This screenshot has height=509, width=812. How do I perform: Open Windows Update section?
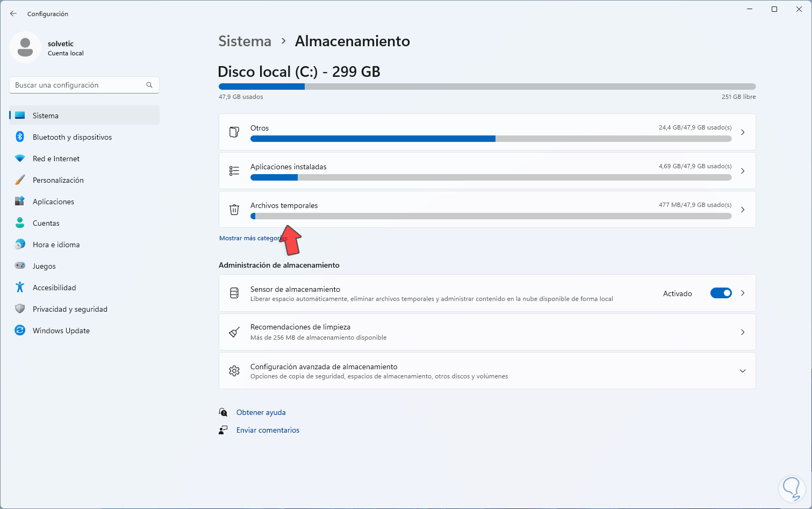[84, 331]
